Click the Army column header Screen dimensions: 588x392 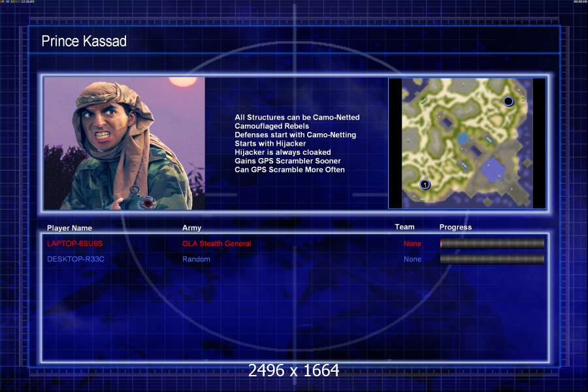pyautogui.click(x=191, y=228)
